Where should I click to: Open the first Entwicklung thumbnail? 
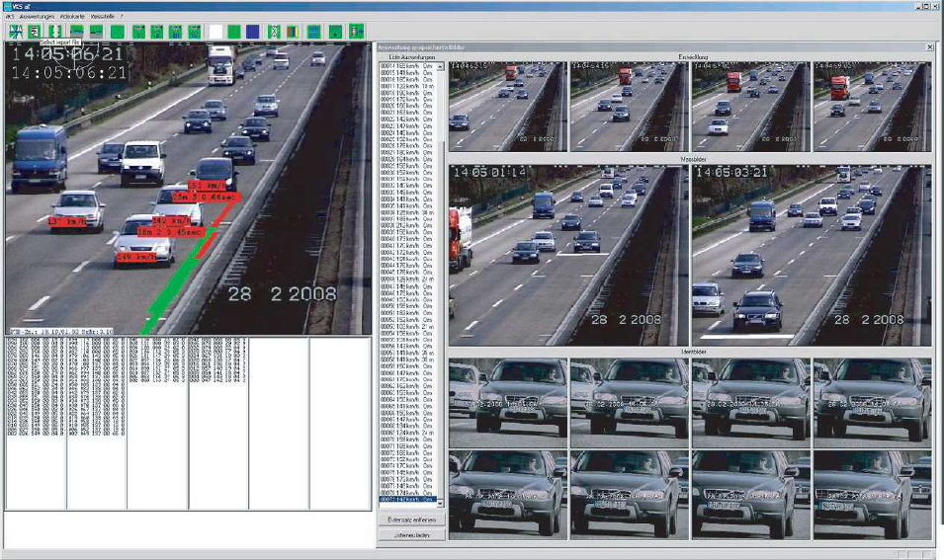pos(508,107)
